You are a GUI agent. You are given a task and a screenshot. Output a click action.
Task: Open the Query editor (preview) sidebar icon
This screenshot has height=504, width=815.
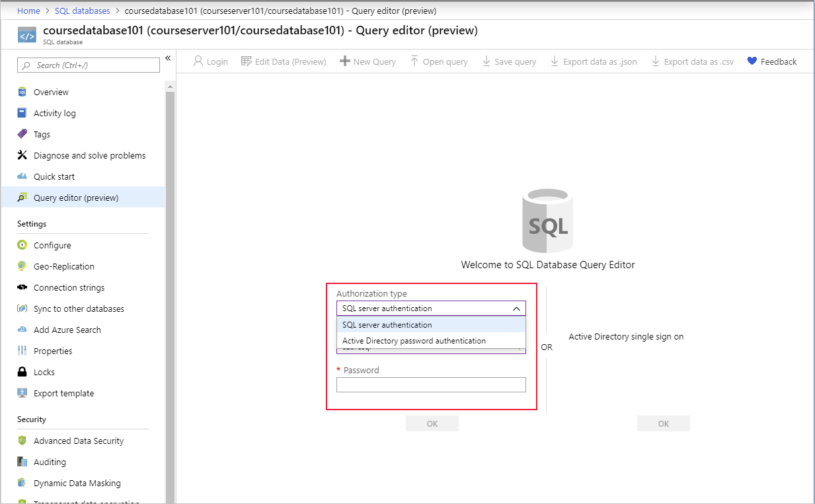[x=23, y=197]
